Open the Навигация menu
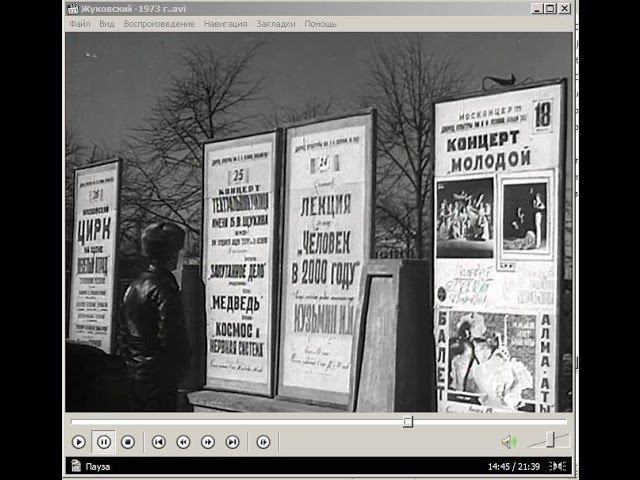Image resolution: width=640 pixels, height=480 pixels. pyautogui.click(x=226, y=24)
